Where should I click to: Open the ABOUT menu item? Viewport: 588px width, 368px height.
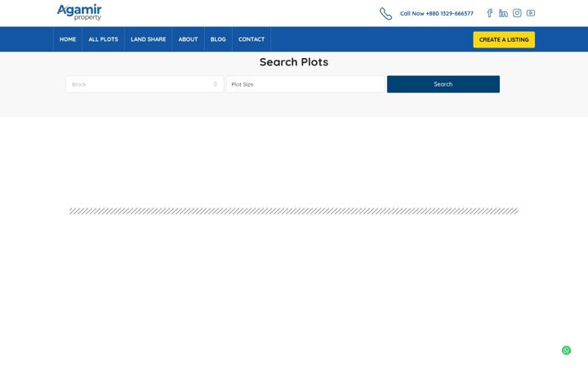[188, 39]
